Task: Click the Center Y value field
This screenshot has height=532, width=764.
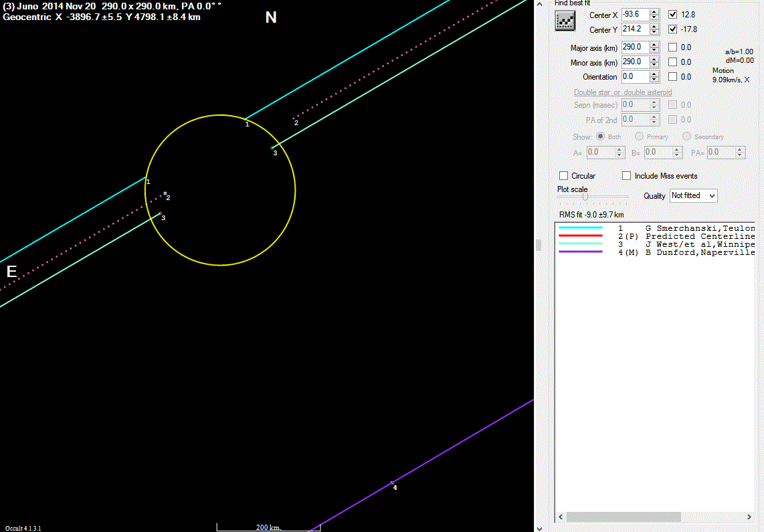Action: coord(636,29)
